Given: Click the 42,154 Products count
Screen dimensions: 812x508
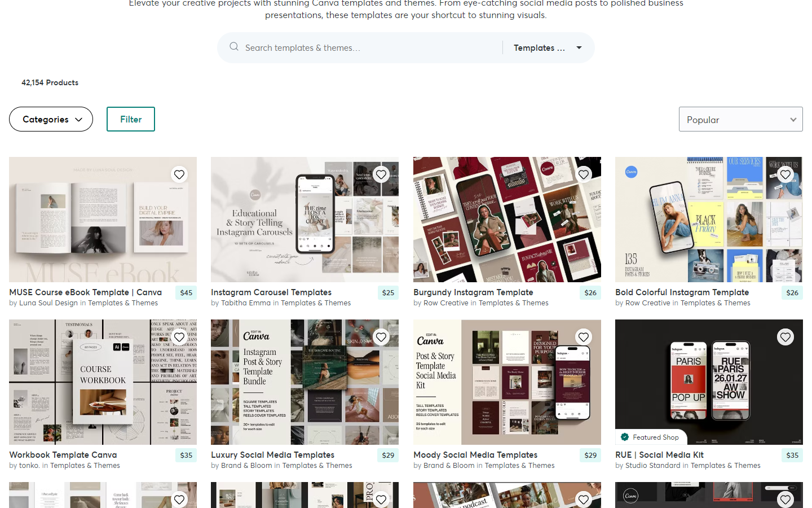Looking at the screenshot, I should point(50,82).
